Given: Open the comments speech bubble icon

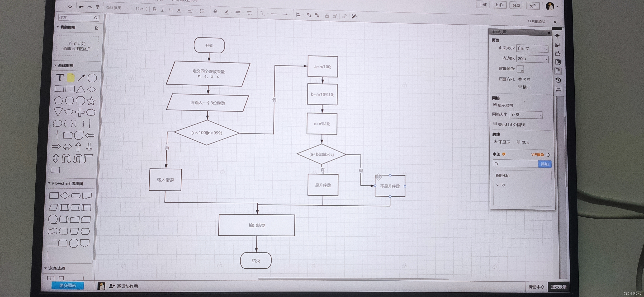Looking at the screenshot, I should (558, 89).
